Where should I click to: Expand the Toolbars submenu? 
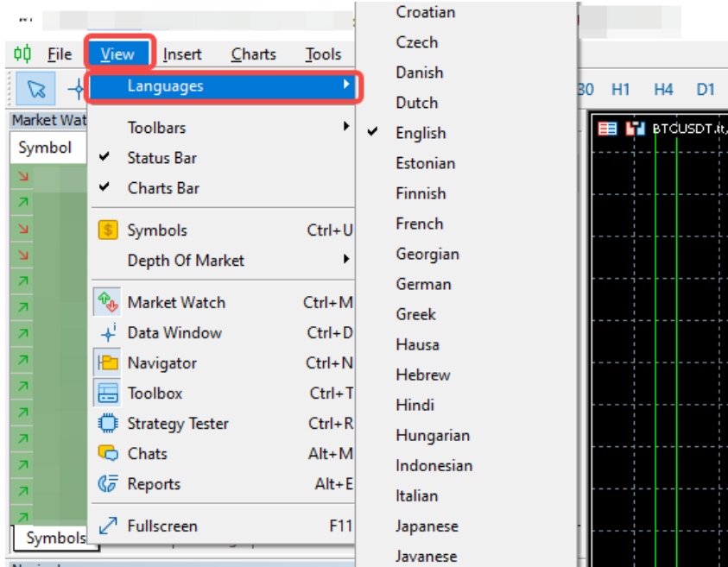click(156, 128)
